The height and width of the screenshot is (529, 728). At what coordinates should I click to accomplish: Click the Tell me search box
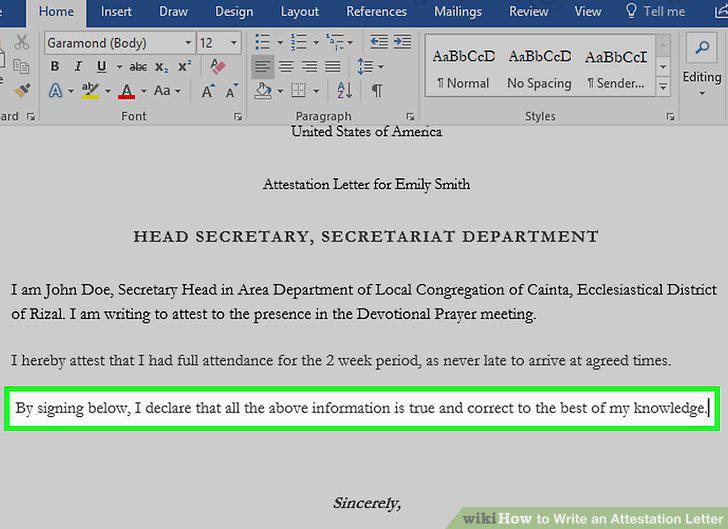point(656,12)
